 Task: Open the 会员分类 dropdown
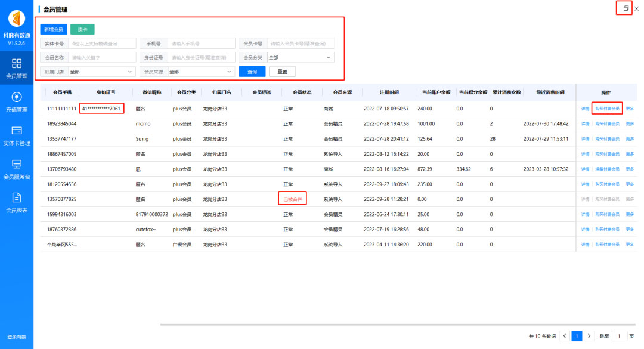point(301,57)
